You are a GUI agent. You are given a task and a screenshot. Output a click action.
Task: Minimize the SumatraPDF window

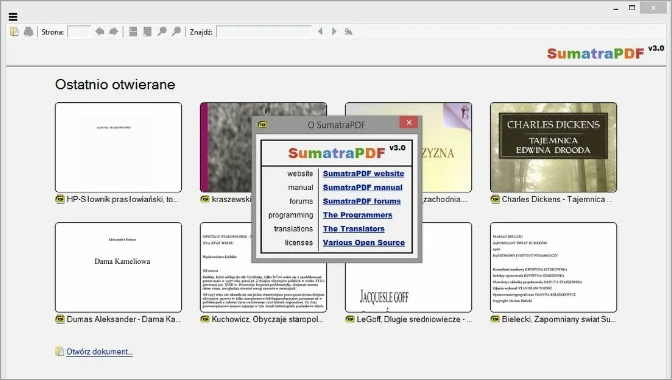click(x=616, y=8)
